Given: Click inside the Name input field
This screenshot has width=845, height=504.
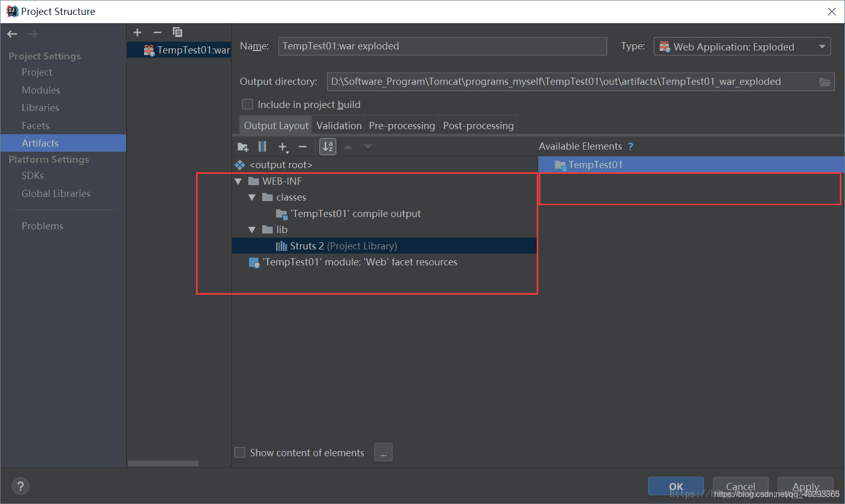Looking at the screenshot, I should (x=443, y=46).
